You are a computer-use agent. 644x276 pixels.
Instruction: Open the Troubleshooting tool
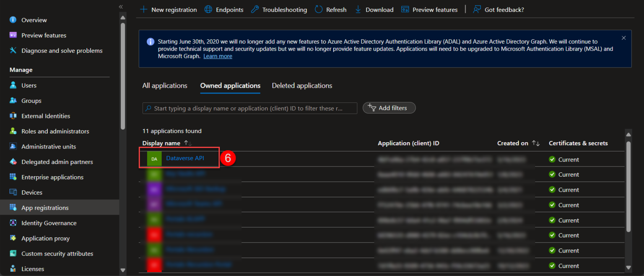pyautogui.click(x=278, y=9)
